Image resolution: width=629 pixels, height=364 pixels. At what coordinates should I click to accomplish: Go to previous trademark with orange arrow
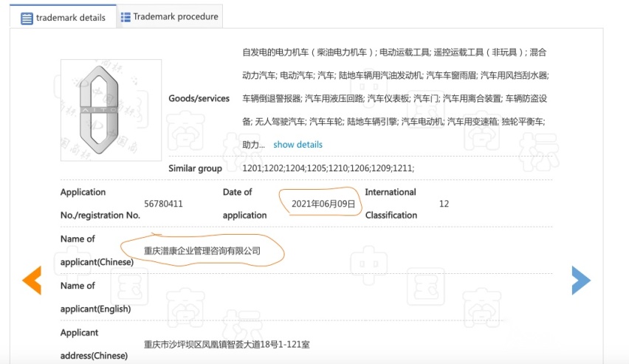pos(32,280)
